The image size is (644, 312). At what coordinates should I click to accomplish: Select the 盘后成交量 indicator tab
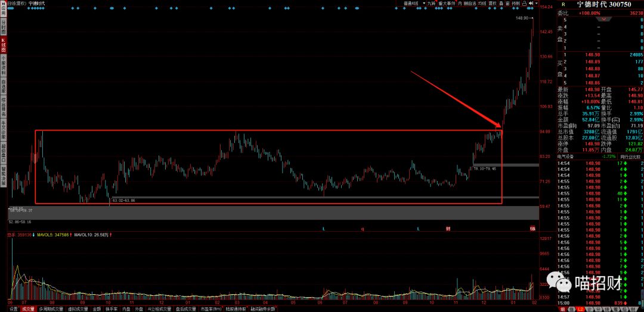pyautogui.click(x=185, y=308)
